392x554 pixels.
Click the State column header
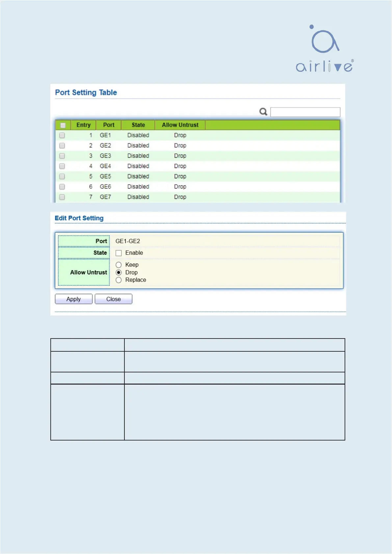(138, 125)
